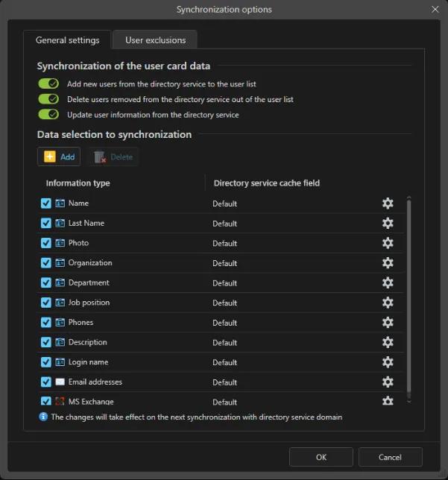Uncheck the MS Exchange checkbox
The width and height of the screenshot is (448, 480).
(46, 401)
